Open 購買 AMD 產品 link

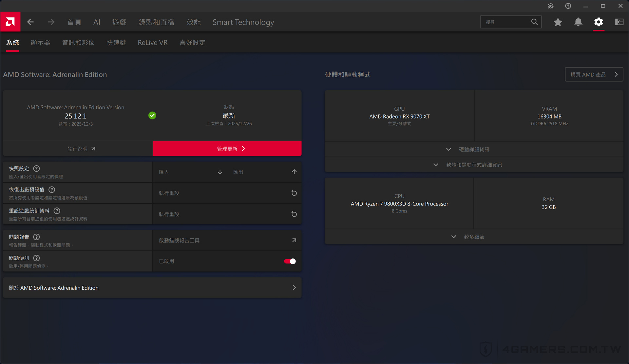[594, 74]
